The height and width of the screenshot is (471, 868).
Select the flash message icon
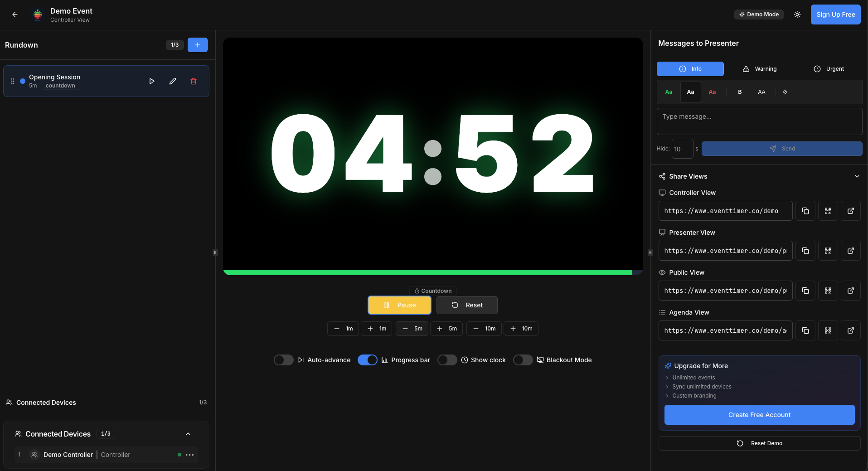(x=785, y=92)
